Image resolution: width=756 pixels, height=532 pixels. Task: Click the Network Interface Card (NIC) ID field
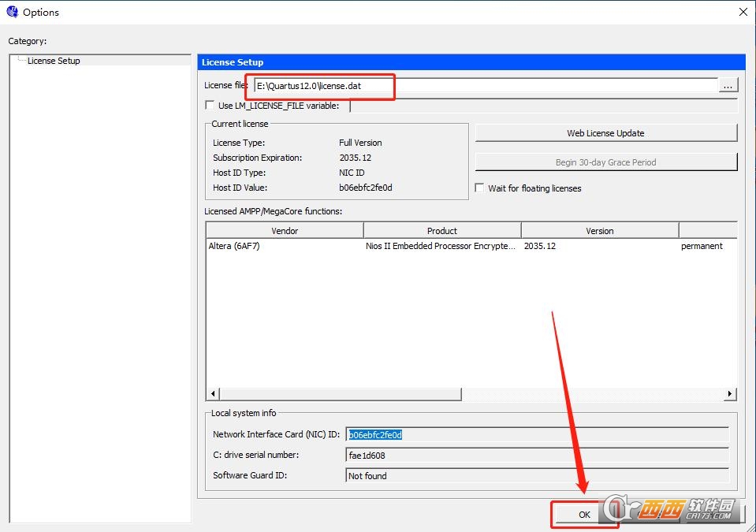(537, 434)
